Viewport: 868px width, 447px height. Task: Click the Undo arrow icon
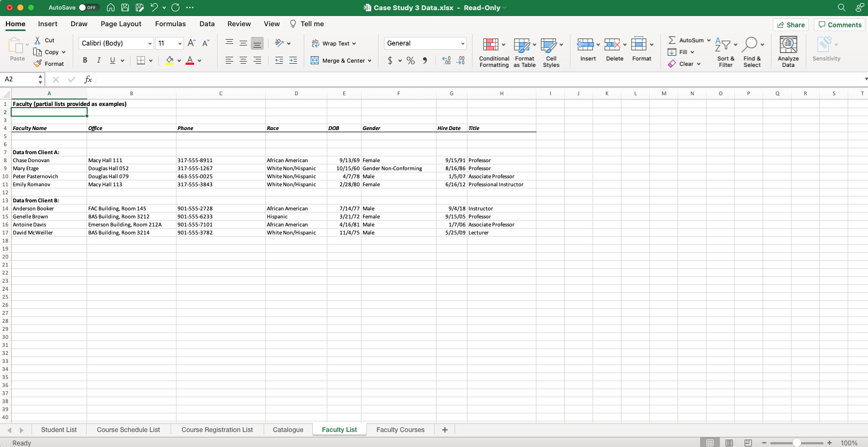point(154,7)
